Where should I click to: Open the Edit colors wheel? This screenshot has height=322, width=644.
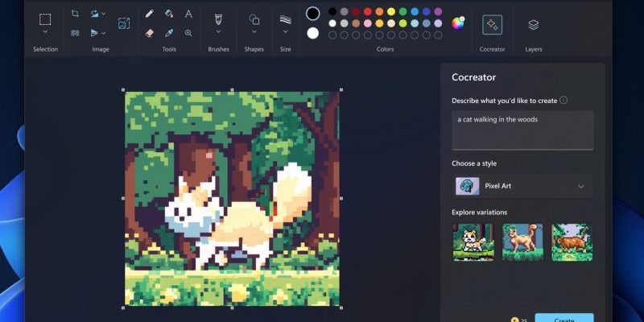click(x=457, y=23)
